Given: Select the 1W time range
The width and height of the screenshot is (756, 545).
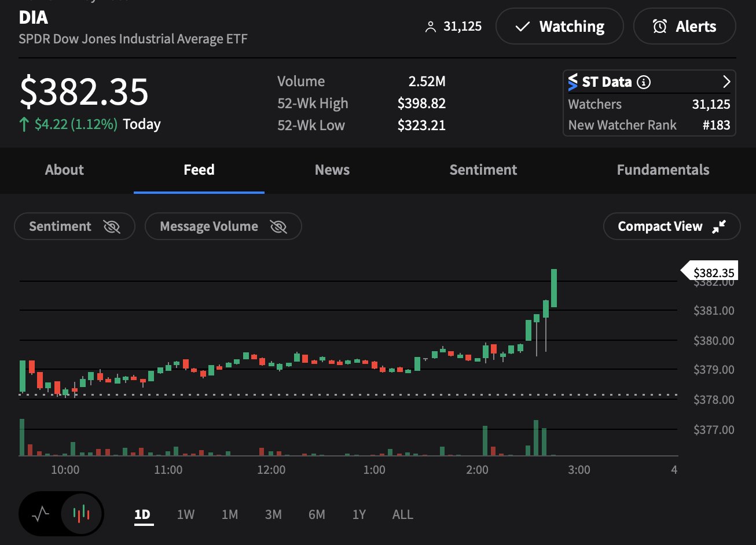Looking at the screenshot, I should (185, 514).
